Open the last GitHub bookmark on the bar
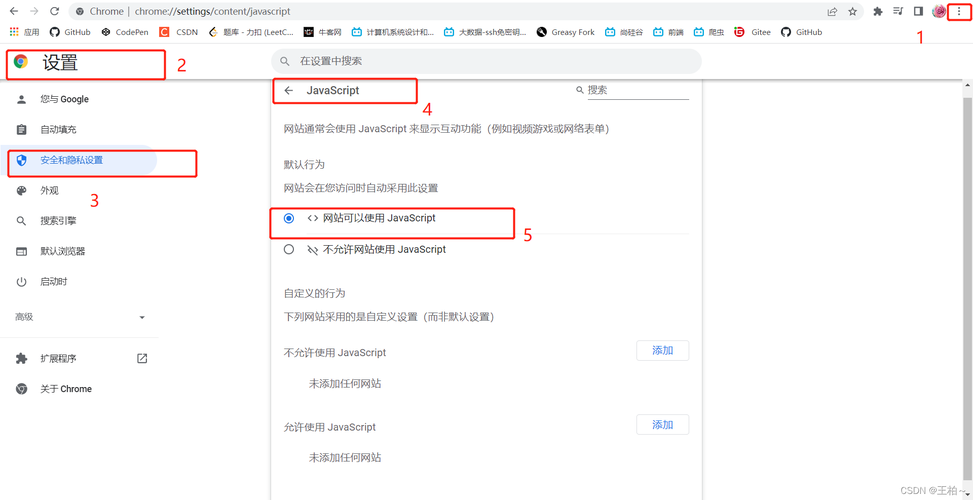 click(x=801, y=32)
